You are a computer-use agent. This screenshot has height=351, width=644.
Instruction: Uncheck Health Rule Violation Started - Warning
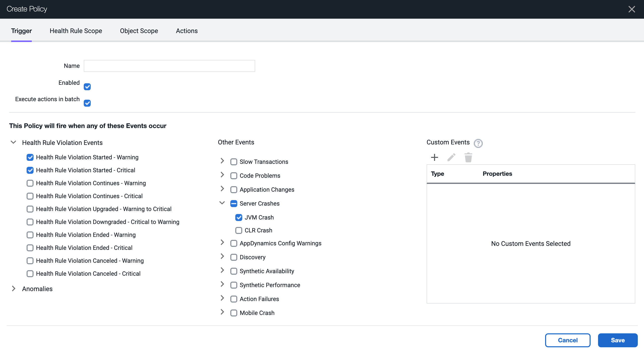[x=30, y=157]
